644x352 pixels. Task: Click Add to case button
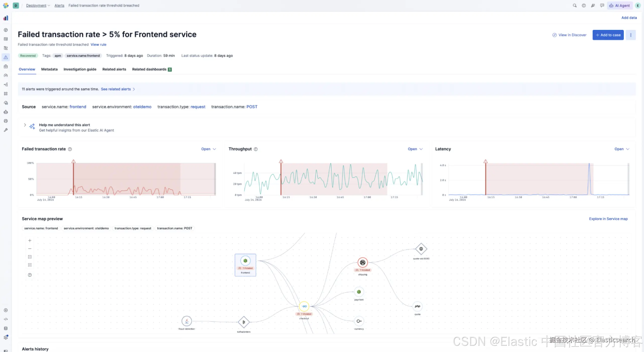click(608, 35)
